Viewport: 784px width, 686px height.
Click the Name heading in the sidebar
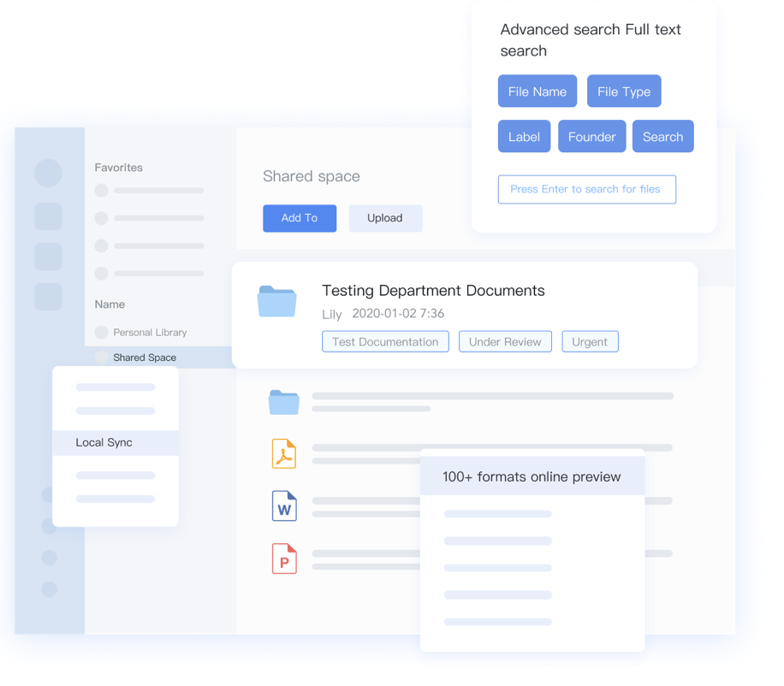click(110, 305)
